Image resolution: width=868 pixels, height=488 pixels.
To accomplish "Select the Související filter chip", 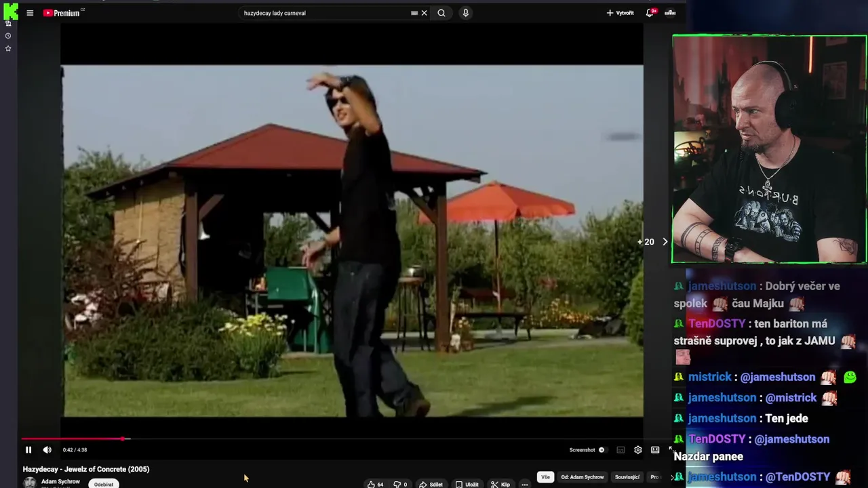I will [627, 477].
